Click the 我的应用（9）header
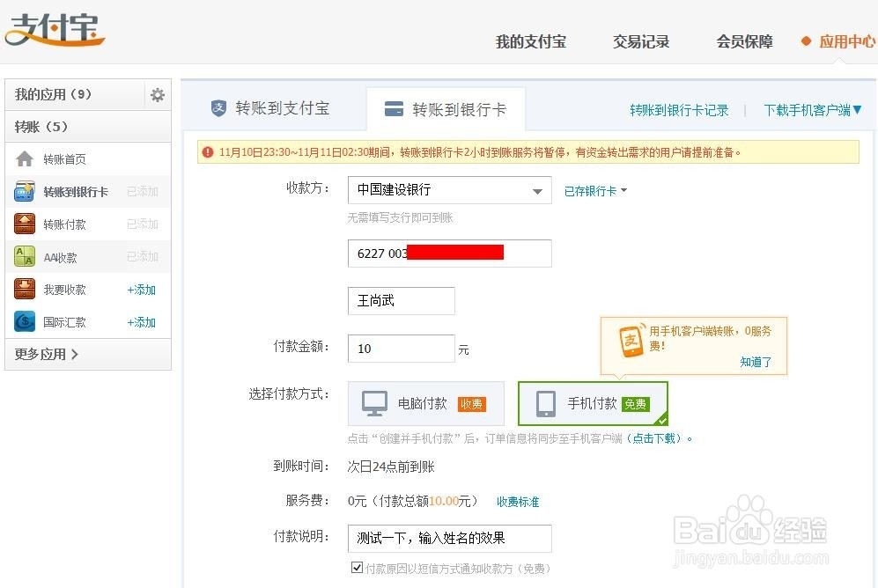 pos(53,94)
